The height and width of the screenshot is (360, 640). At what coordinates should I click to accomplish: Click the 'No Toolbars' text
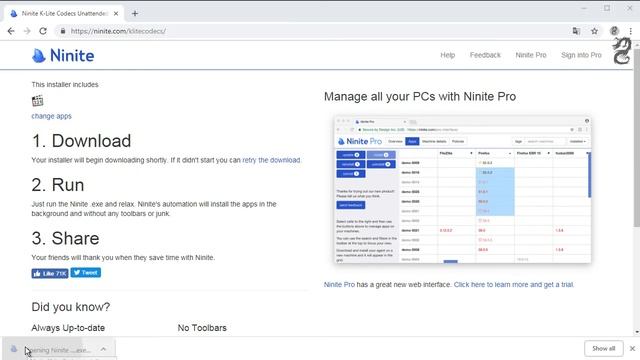(202, 328)
